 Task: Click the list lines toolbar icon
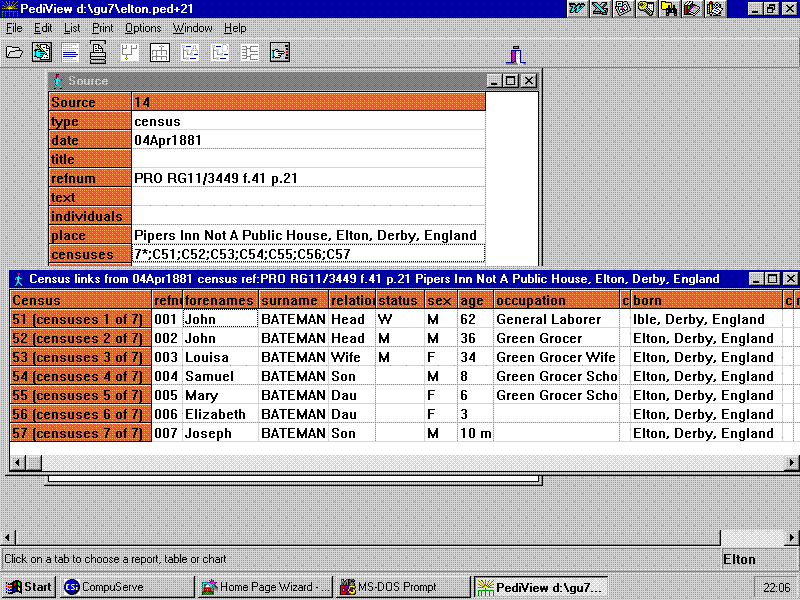(x=70, y=52)
